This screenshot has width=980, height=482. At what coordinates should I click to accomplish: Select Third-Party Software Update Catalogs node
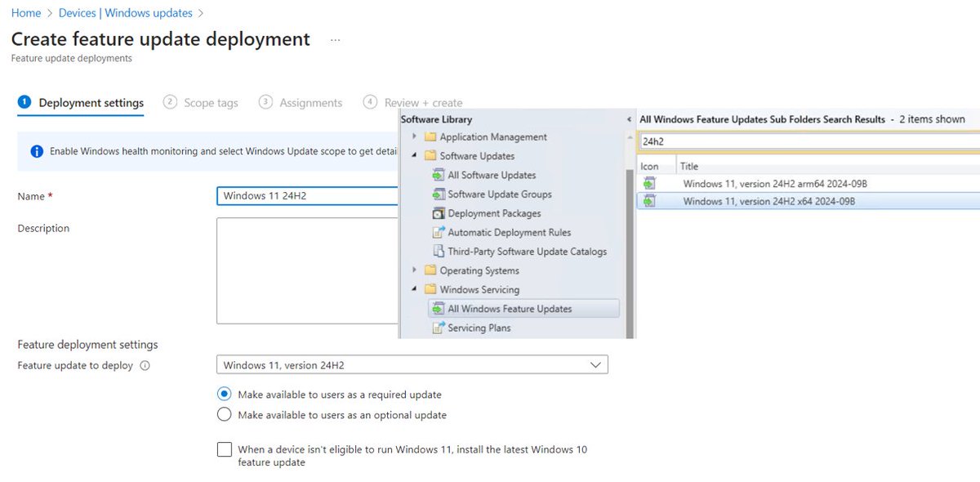(528, 252)
